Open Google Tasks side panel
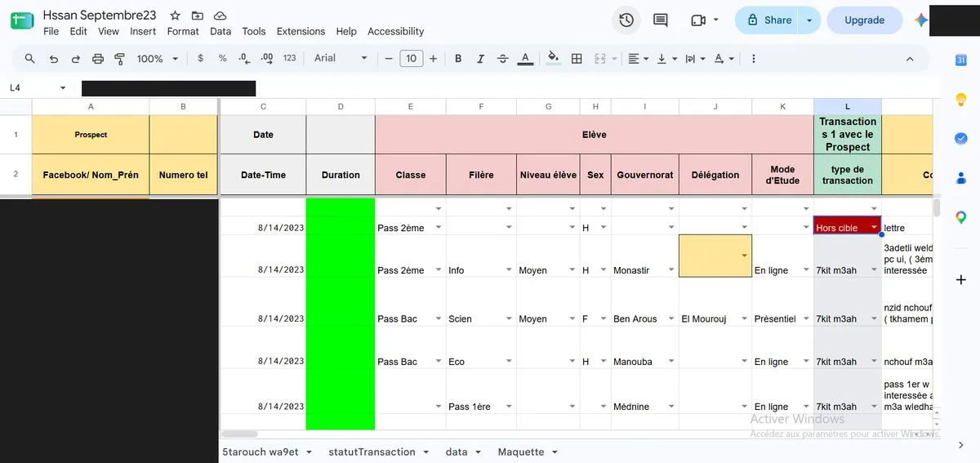This screenshot has height=463, width=980. (x=961, y=138)
